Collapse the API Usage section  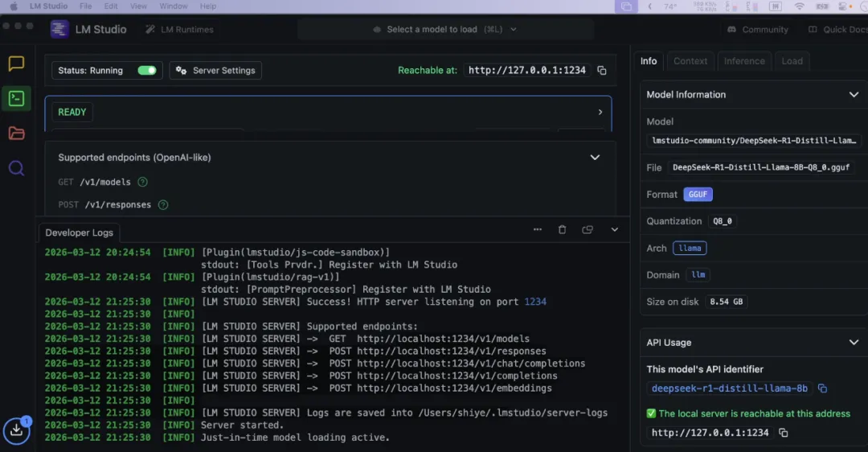[x=854, y=343]
